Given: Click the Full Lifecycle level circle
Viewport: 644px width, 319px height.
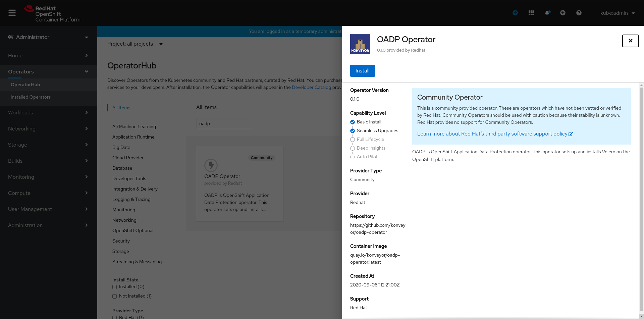Looking at the screenshot, I should [x=353, y=140].
